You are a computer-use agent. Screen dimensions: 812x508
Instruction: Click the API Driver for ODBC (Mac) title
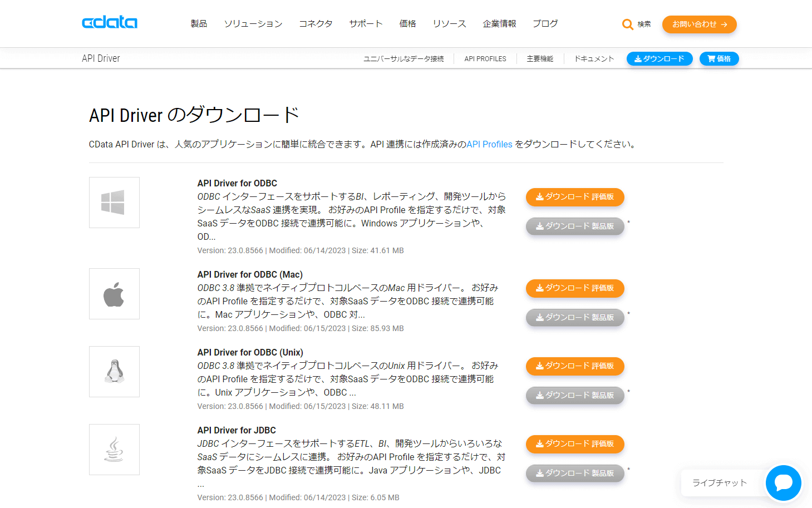(250, 275)
